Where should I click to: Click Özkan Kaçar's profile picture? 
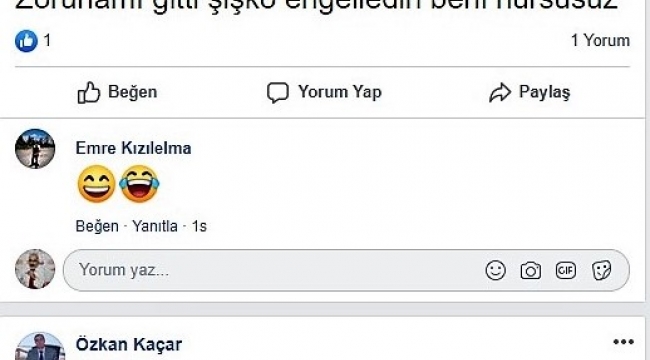(40, 346)
